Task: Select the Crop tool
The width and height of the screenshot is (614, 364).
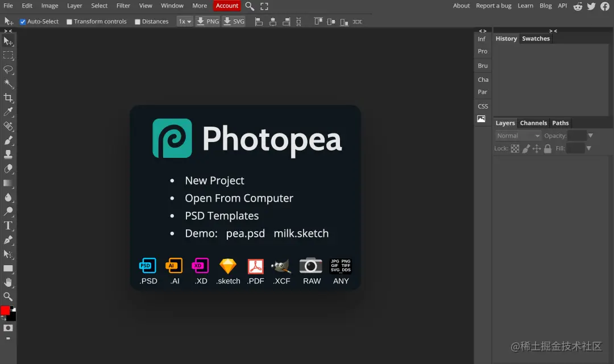Action: coord(8,98)
